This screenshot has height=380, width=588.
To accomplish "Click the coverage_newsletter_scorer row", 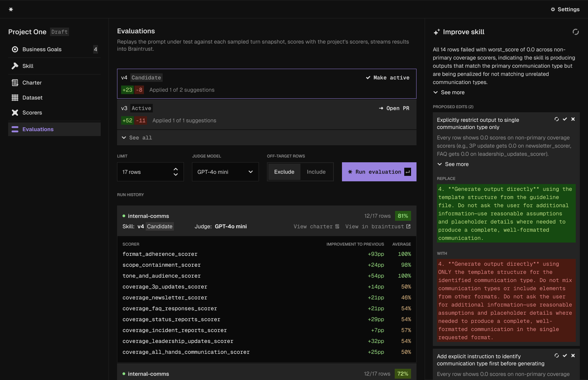I will point(267,298).
